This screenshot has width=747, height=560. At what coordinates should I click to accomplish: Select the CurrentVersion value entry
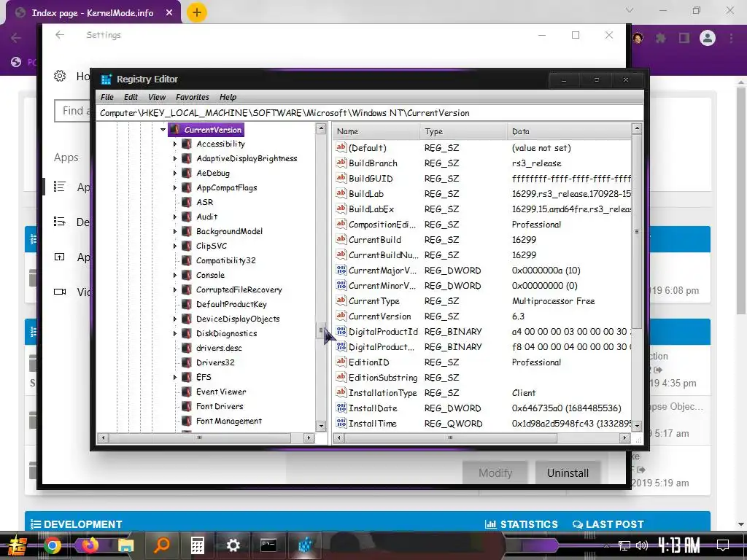[379, 316]
